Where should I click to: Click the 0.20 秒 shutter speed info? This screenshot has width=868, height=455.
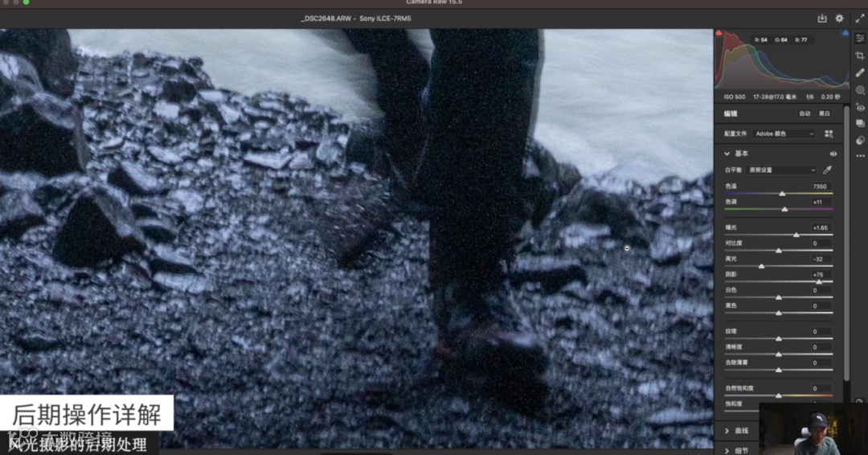[x=831, y=96]
